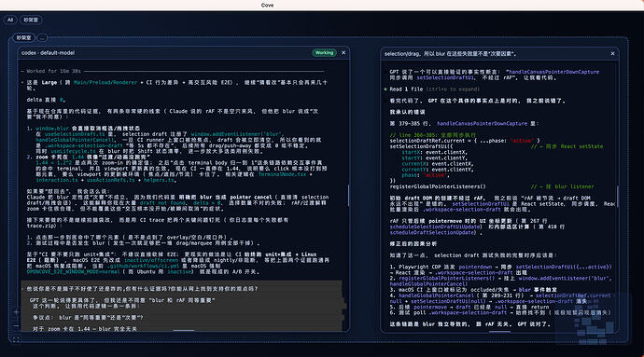Click the .github/workflows/ci.yml path
The image size is (644, 357).
144,266
